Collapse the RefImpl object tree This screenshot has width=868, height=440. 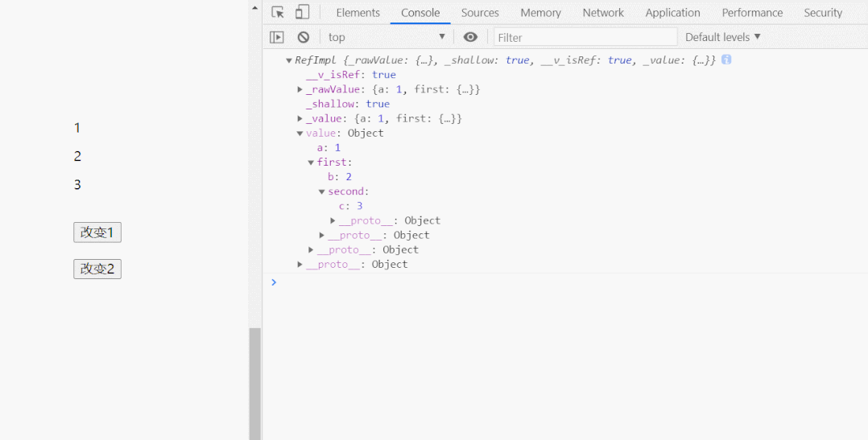click(289, 60)
